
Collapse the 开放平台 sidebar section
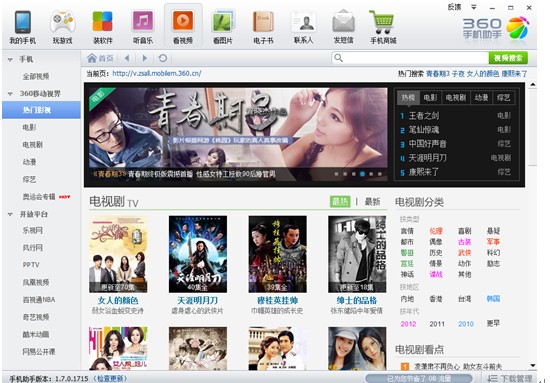(10, 214)
